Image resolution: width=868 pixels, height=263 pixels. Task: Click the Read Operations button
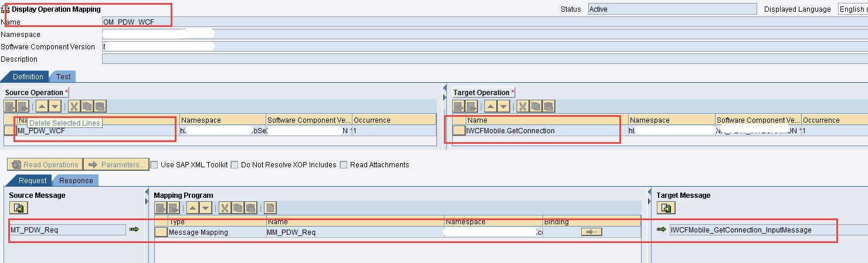coord(45,165)
